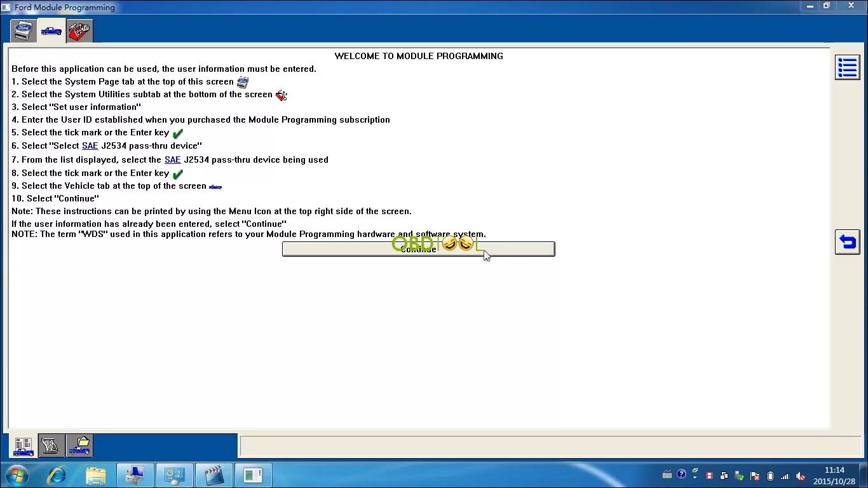The width and height of the screenshot is (868, 488).
Task: Open Windows Explorer from the taskbar
Action: (x=96, y=475)
